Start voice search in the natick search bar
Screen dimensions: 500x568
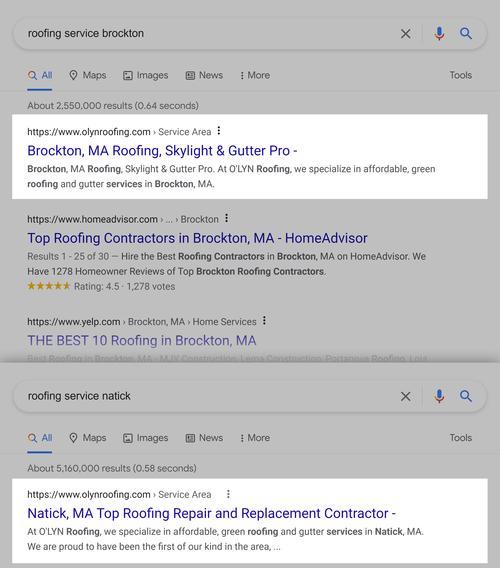coord(439,396)
